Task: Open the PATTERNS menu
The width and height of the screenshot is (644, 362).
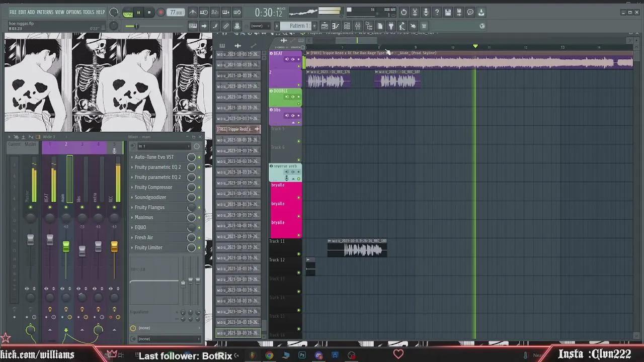Action: [45, 12]
